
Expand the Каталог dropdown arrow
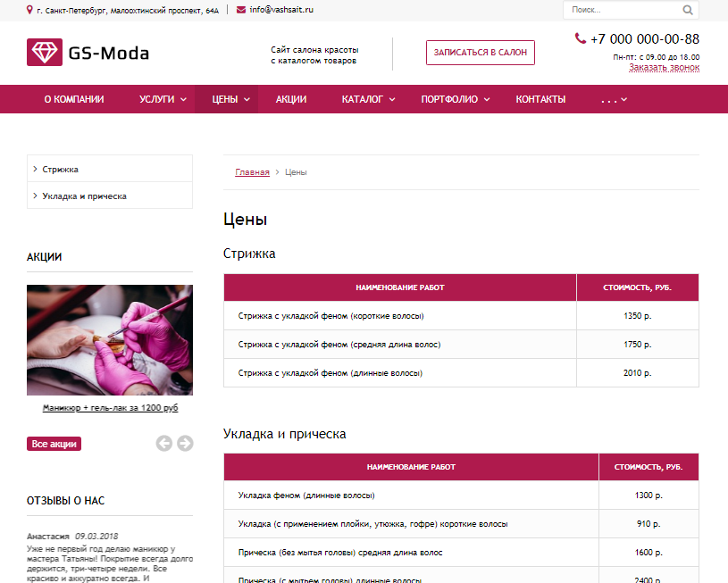[x=392, y=99]
